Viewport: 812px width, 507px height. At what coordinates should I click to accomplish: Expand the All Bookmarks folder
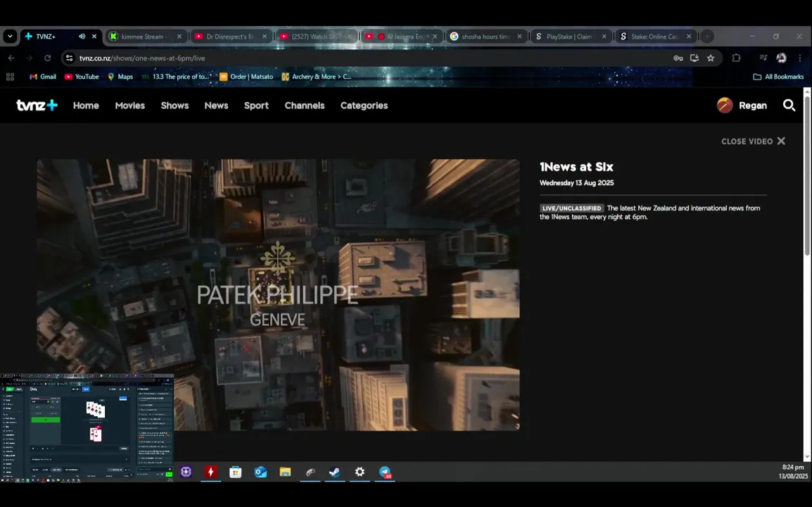tap(778, 77)
